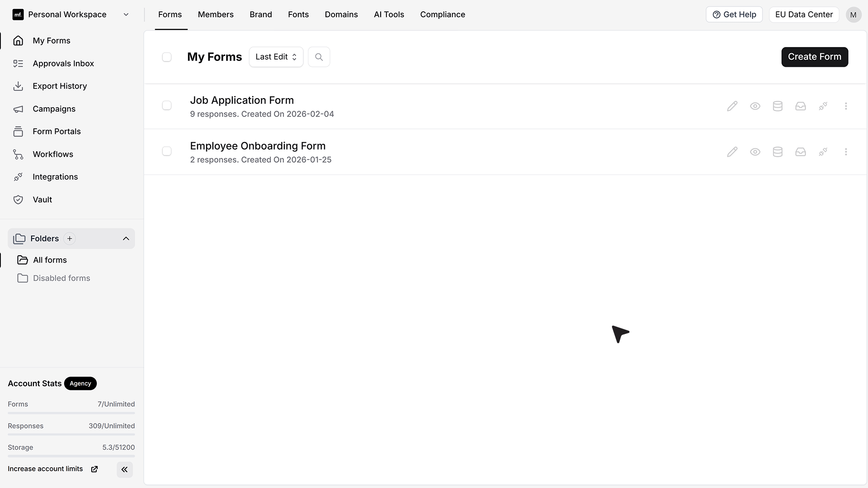Screen dimensions: 868x488
Task: Preview Job Application Form via eye icon
Action: pos(755,106)
